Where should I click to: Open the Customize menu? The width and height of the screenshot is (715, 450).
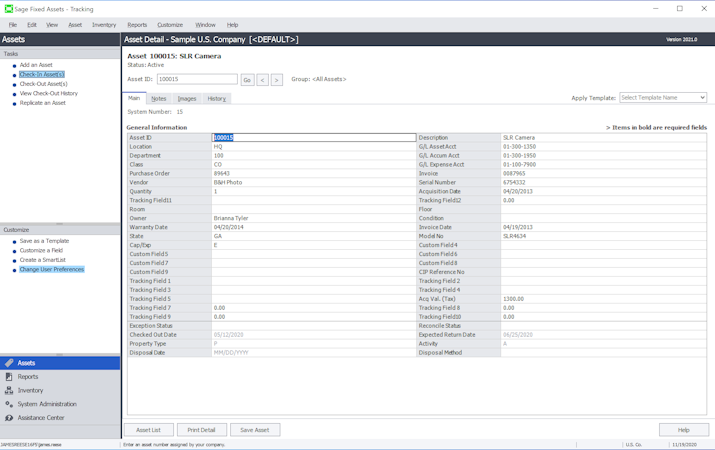pyautogui.click(x=170, y=25)
